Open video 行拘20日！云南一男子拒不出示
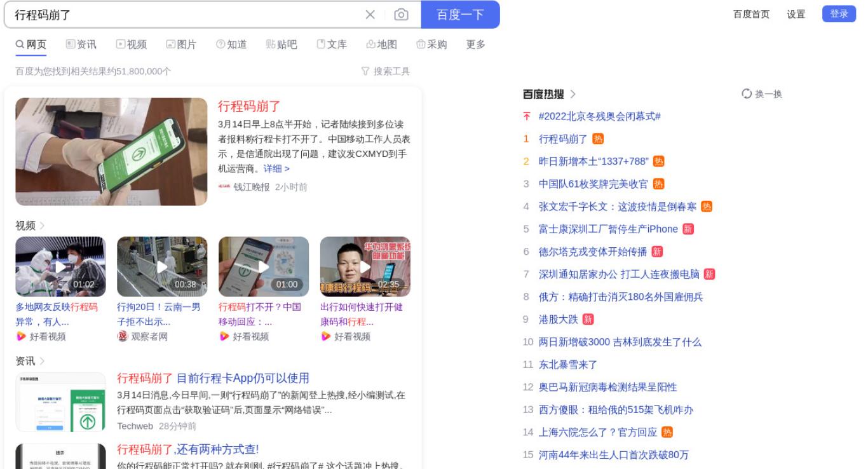The width and height of the screenshot is (868, 469). point(158,314)
